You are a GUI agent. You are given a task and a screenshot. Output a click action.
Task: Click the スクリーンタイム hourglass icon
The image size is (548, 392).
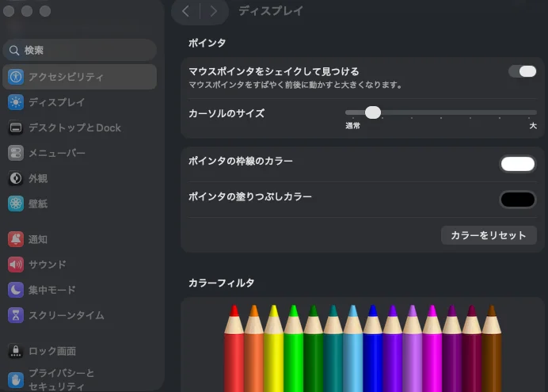[16, 315]
